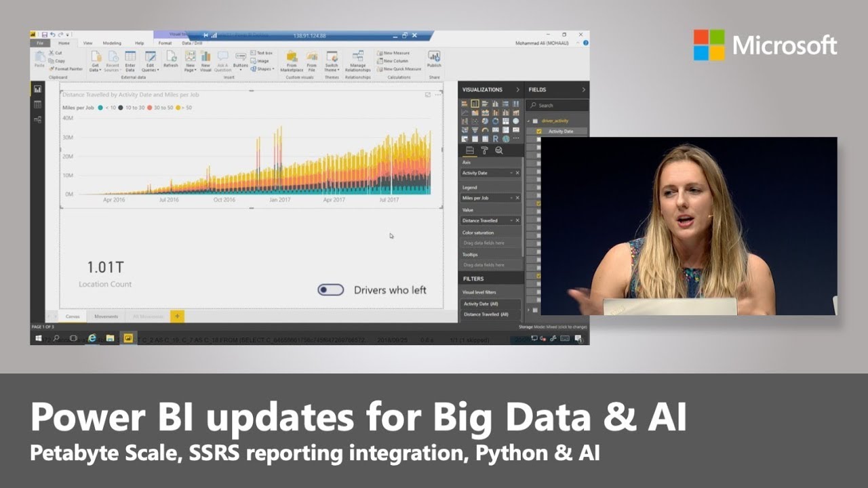Click the Text box icon
This screenshot has width=868, height=488.
click(253, 53)
